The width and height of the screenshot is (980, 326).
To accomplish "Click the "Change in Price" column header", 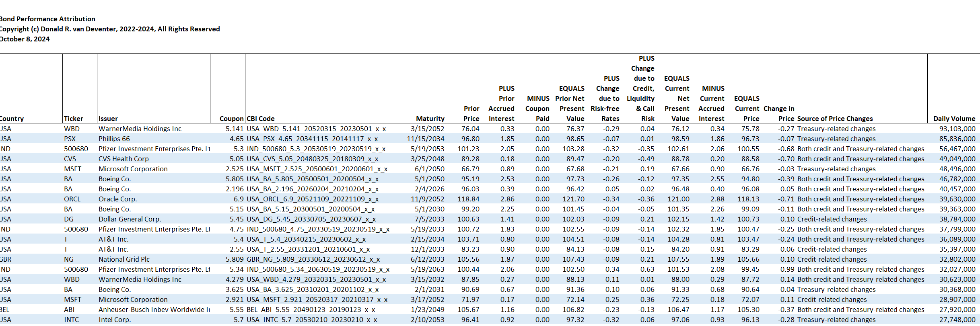I will [779, 113].
